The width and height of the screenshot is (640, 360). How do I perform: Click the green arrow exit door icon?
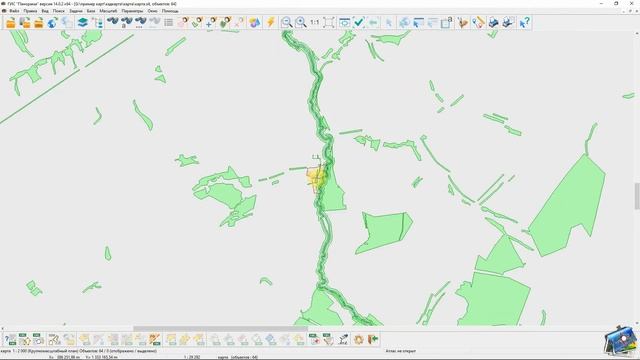(373, 339)
